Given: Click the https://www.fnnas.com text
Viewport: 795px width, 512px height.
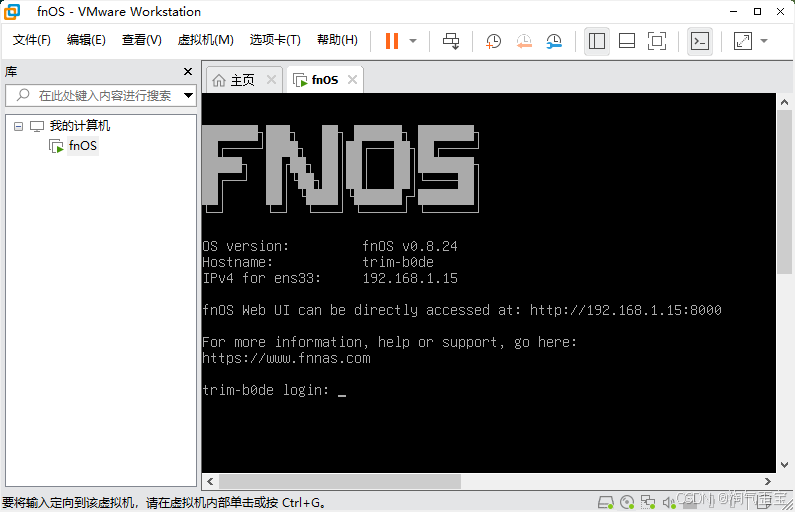Looking at the screenshot, I should [286, 358].
